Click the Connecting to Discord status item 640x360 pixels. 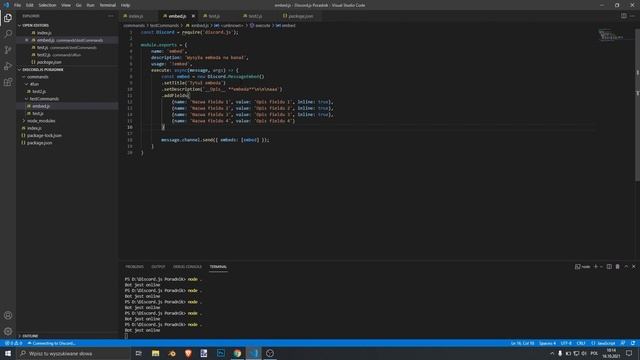pyautogui.click(x=51, y=343)
